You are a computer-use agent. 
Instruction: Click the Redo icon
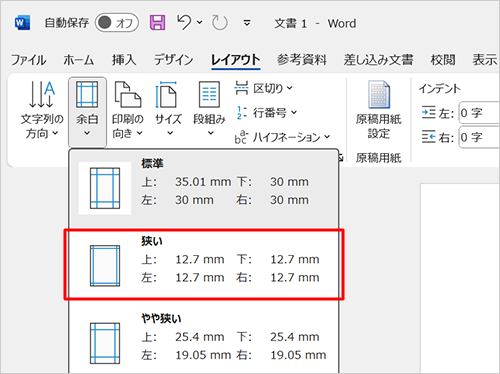220,23
